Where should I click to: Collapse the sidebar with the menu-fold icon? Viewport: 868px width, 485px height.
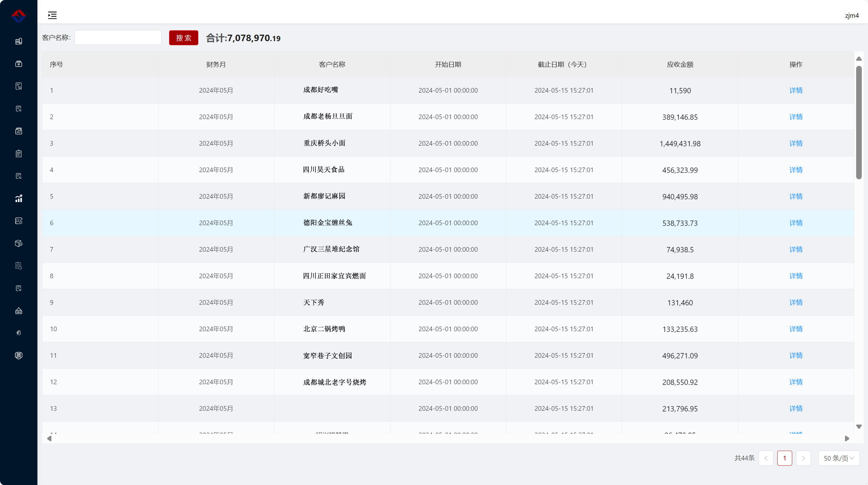click(x=52, y=15)
